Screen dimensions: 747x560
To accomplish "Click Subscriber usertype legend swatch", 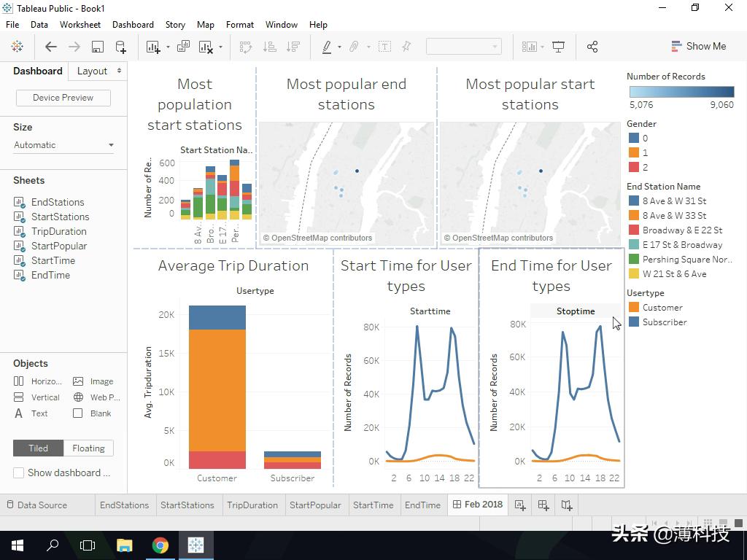I will click(x=634, y=322).
